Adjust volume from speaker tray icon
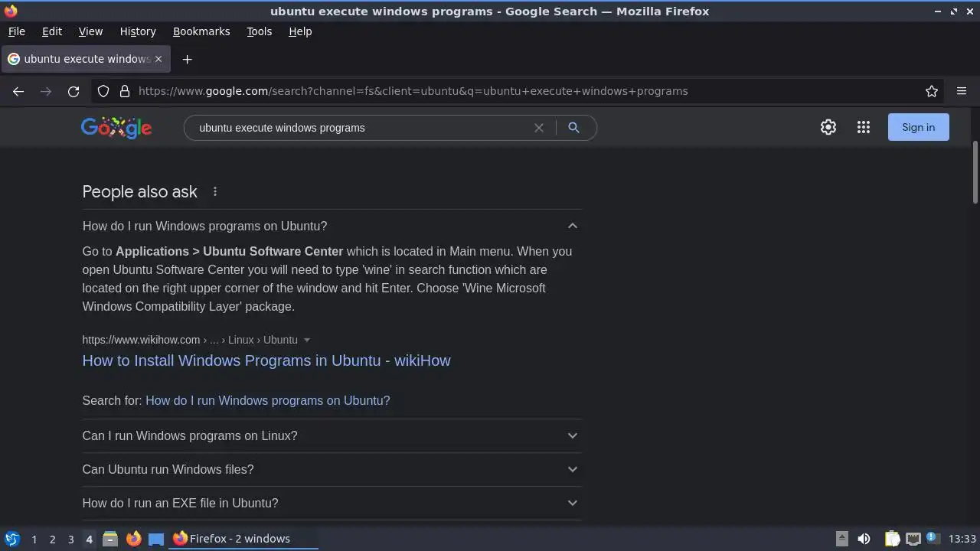 [864, 539]
